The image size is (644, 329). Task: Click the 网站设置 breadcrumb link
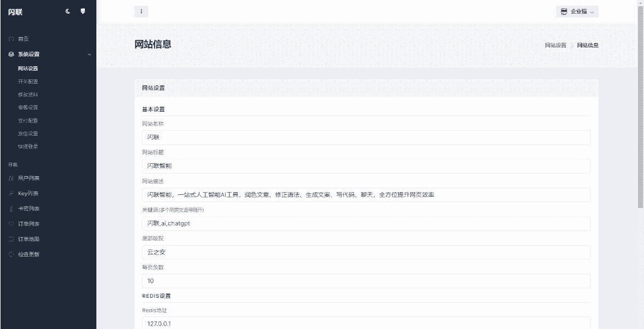[x=555, y=45]
